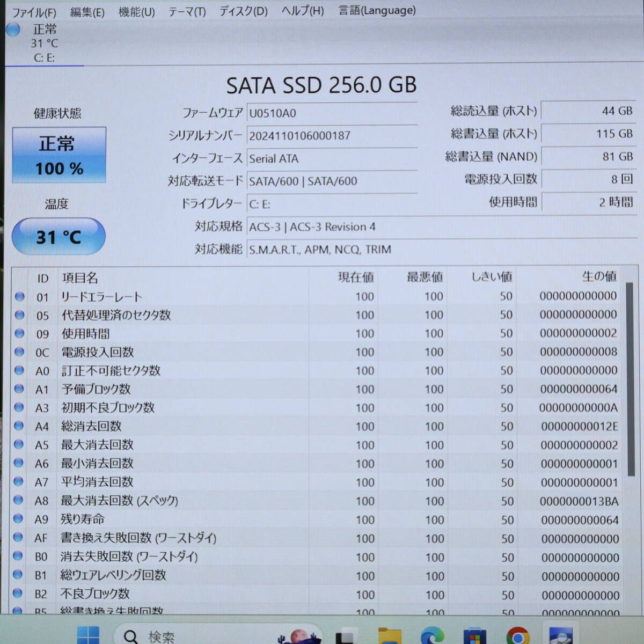Click the 項目名 column header

[x=79, y=277]
